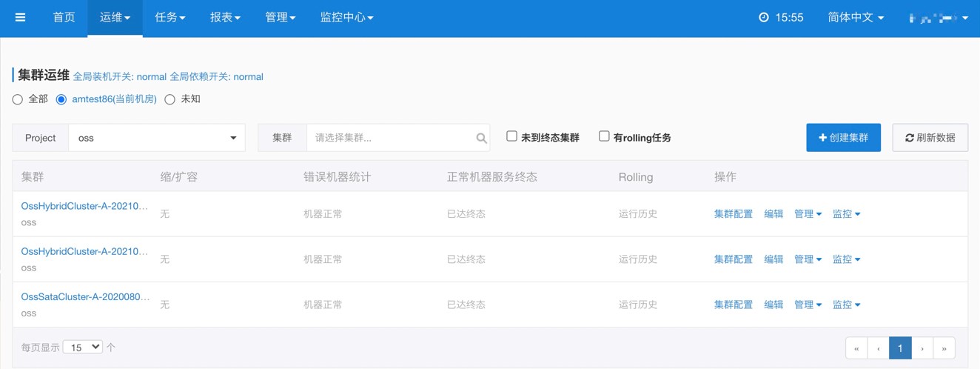Select the amtest86(当前机房) radio option
The width and height of the screenshot is (980, 369).
pyautogui.click(x=61, y=99)
